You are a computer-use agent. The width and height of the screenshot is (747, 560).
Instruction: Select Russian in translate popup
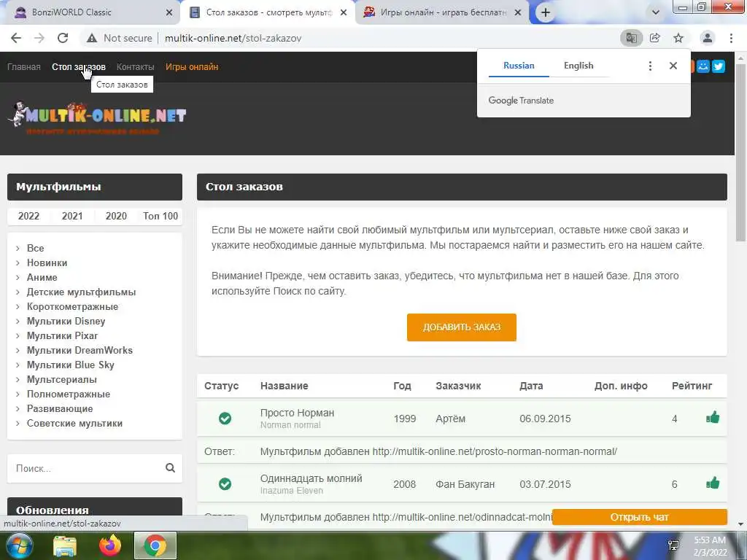(x=519, y=66)
